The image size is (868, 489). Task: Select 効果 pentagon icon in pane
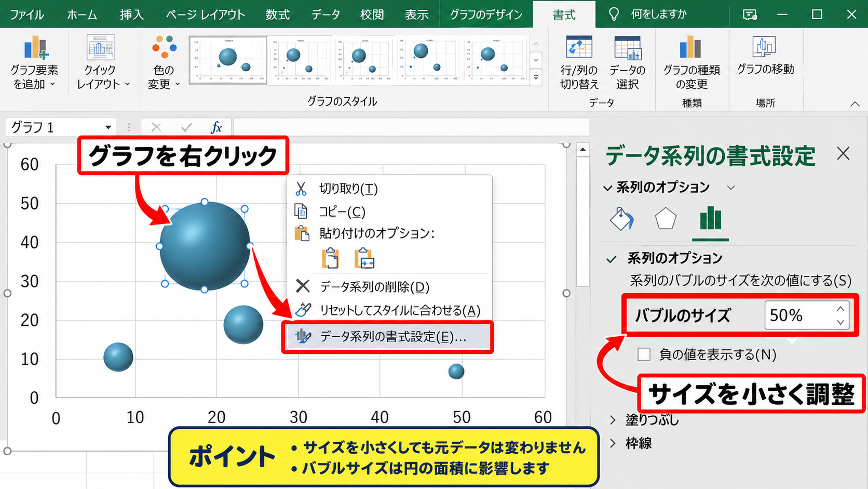click(665, 219)
